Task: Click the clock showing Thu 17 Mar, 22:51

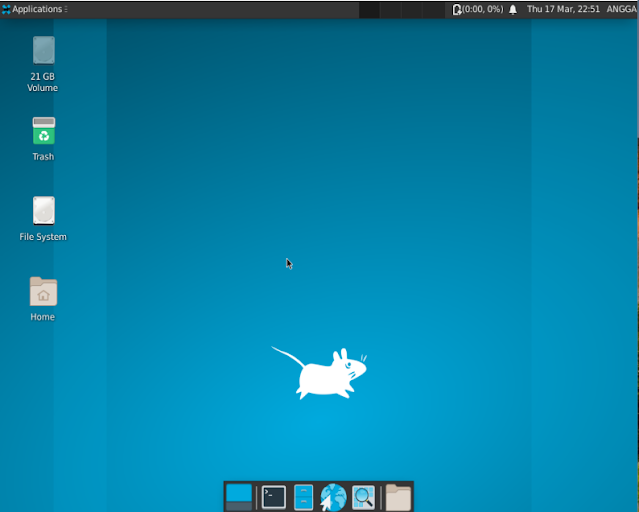Action: coord(563,9)
